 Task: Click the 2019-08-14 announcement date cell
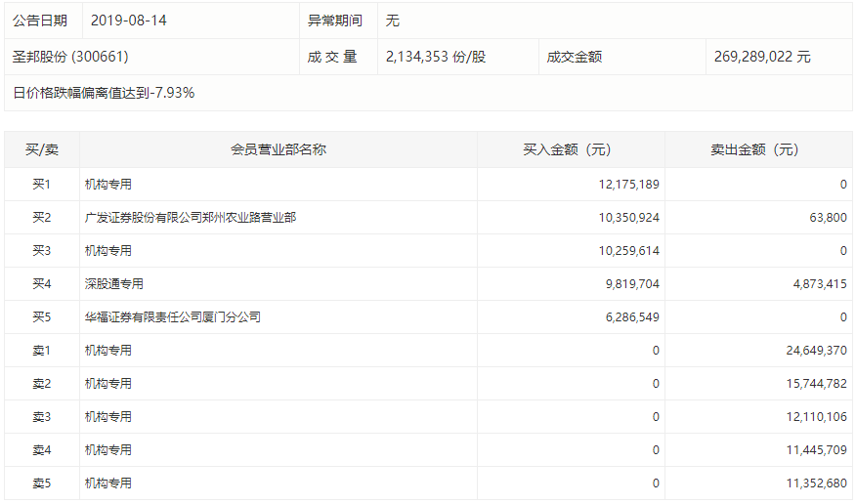pyautogui.click(x=128, y=21)
